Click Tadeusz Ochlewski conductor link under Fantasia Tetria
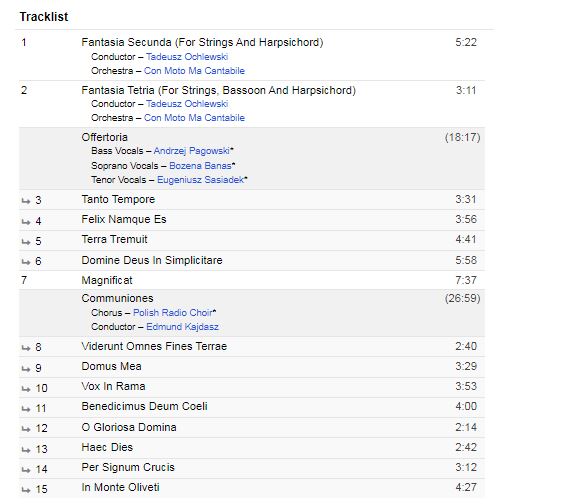The image size is (584, 504). coord(187,104)
